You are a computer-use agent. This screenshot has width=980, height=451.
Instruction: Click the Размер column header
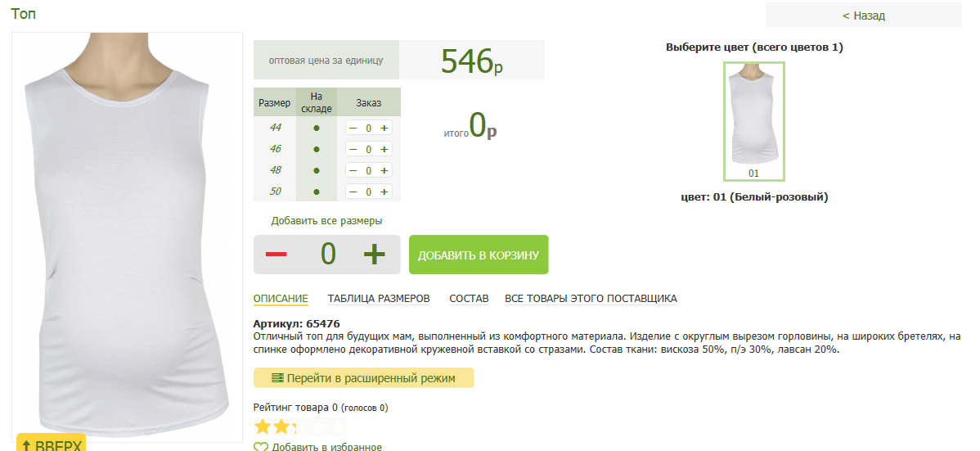275,102
